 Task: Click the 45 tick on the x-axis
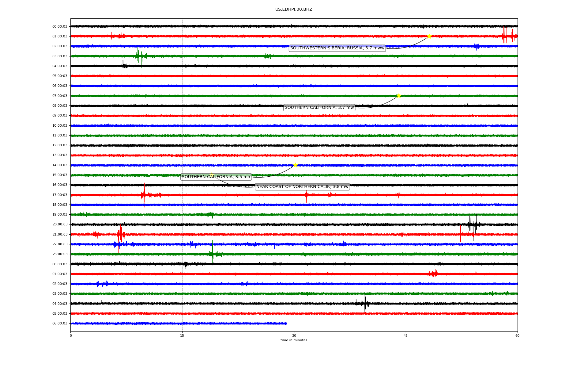click(x=405, y=335)
